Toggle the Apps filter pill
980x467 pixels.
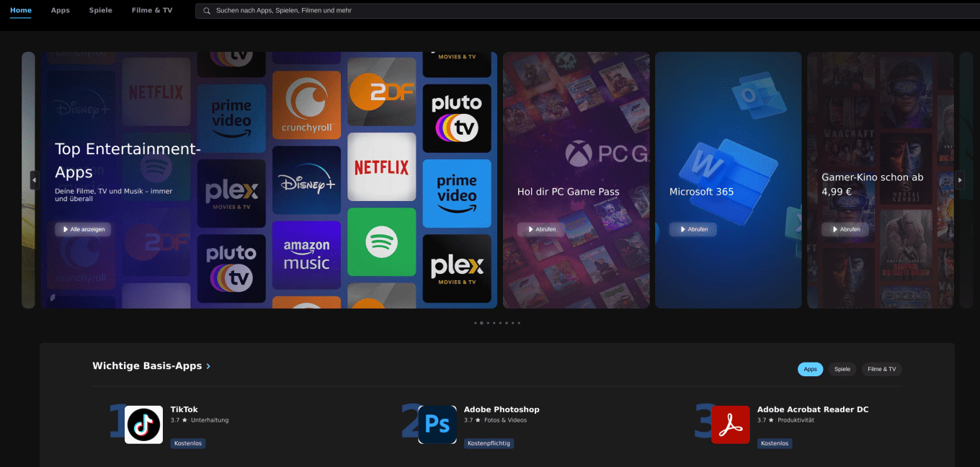pyautogui.click(x=810, y=369)
